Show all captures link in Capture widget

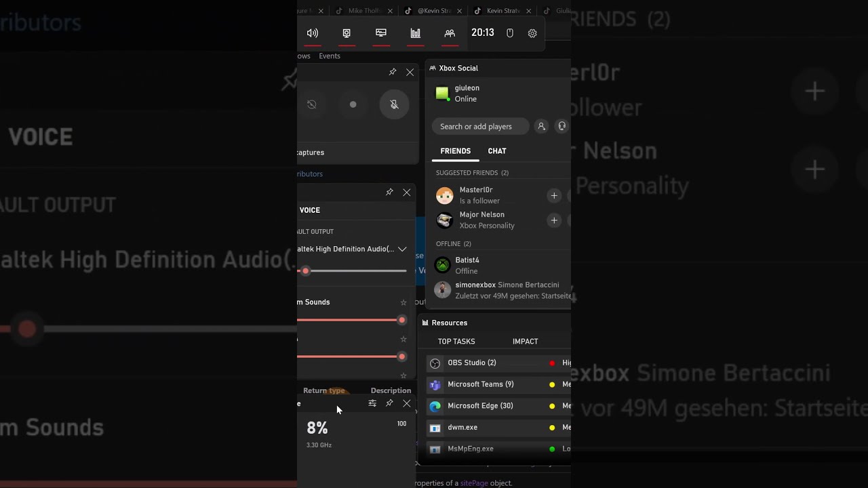pyautogui.click(x=311, y=152)
